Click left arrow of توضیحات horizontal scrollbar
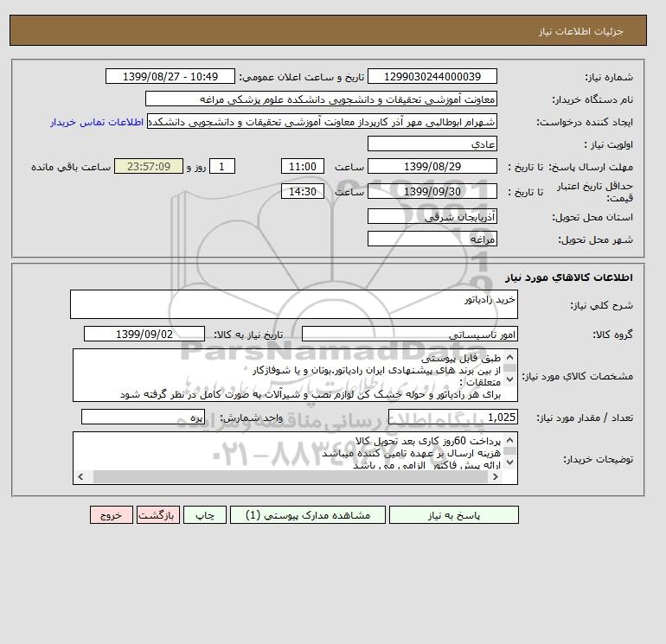Viewport: 666px width, 644px height. [x=80, y=477]
